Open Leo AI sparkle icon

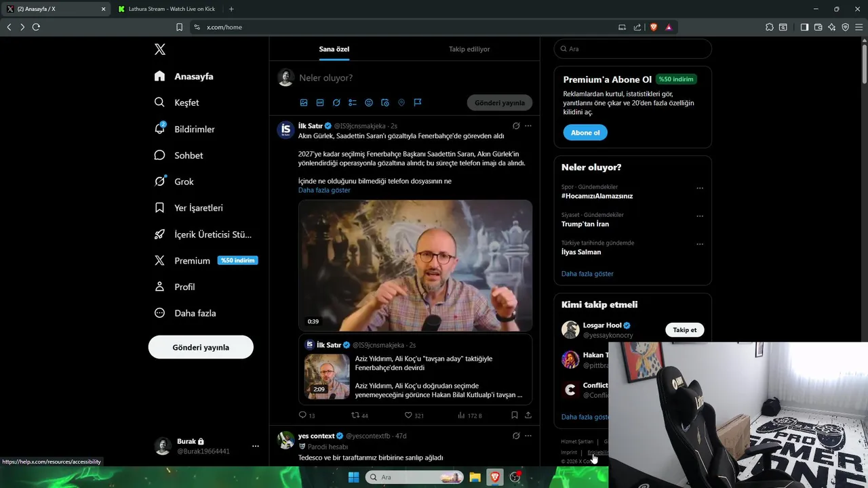[x=831, y=27]
